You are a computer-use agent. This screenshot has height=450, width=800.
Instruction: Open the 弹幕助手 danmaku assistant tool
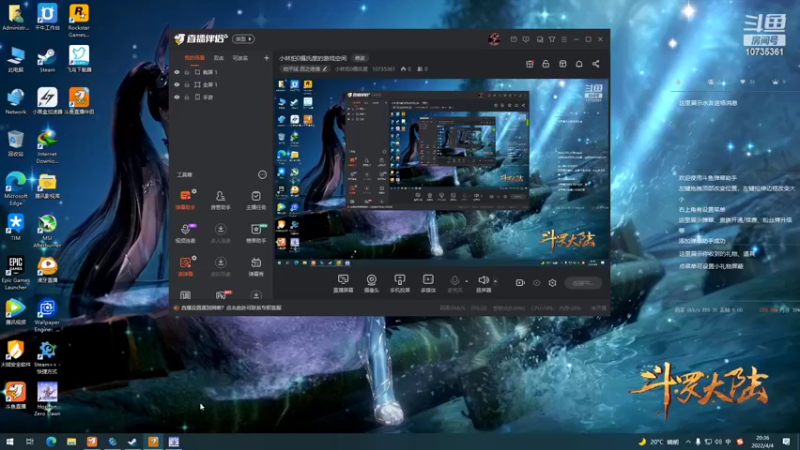185,199
